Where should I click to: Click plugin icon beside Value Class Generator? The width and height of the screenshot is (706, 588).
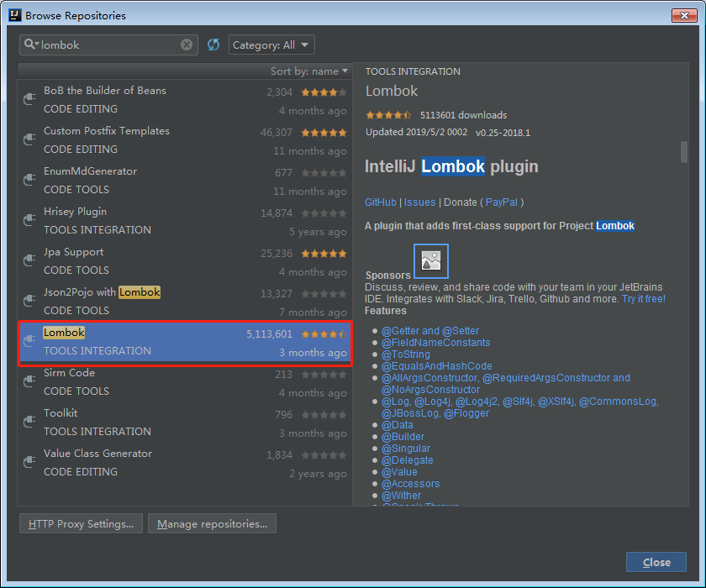(29, 462)
